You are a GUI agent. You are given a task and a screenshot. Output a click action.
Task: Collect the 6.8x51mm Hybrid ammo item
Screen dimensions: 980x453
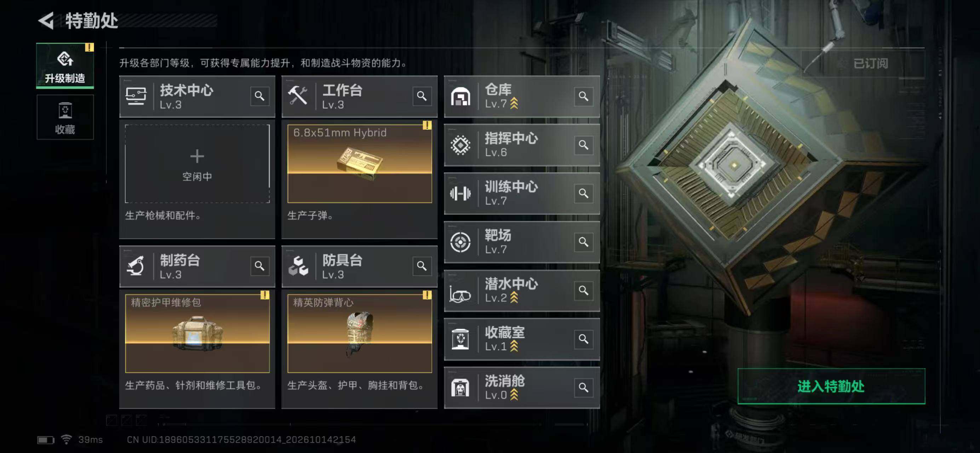pos(360,164)
